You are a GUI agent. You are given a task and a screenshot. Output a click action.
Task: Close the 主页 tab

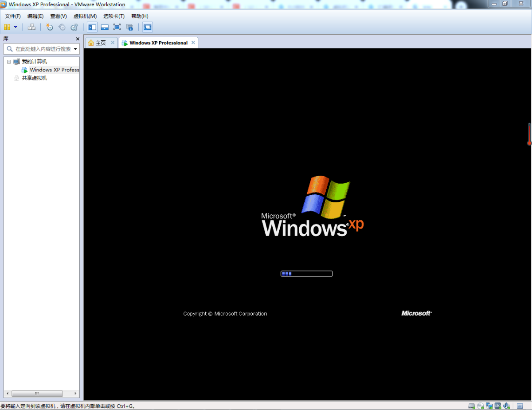click(113, 43)
